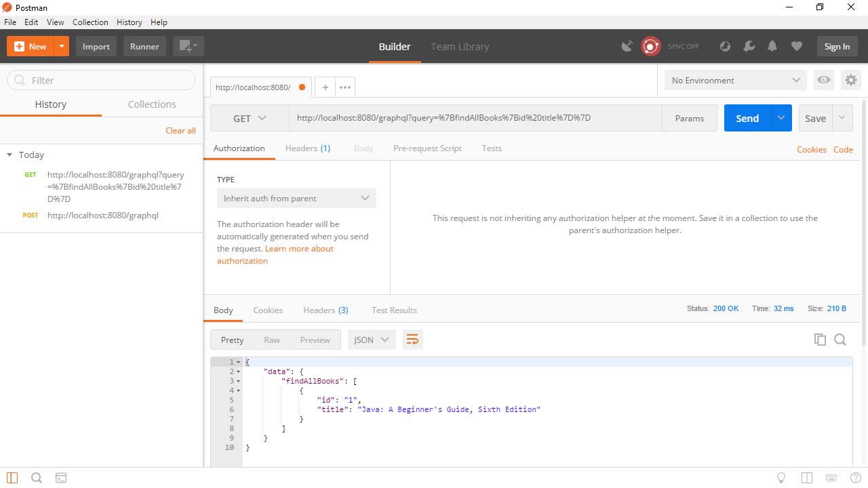Collapse JSON line 3 fold arrow
Image resolution: width=868 pixels, height=488 pixels.
click(238, 381)
